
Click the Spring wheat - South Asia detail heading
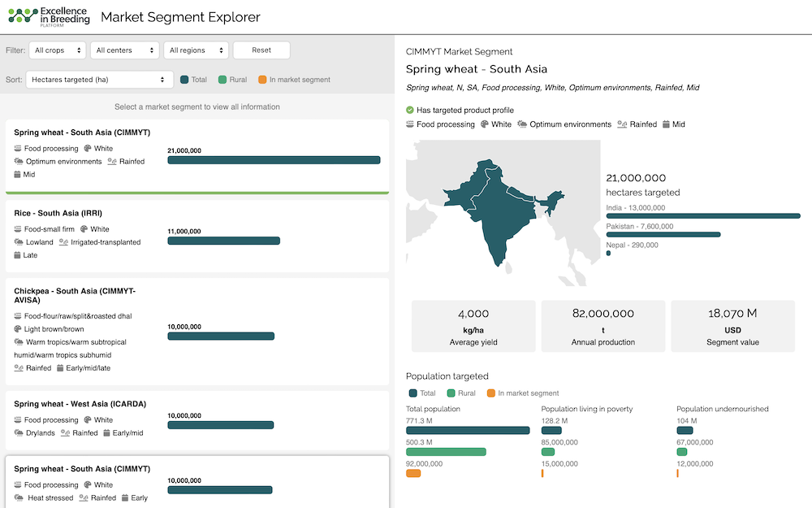[477, 69]
